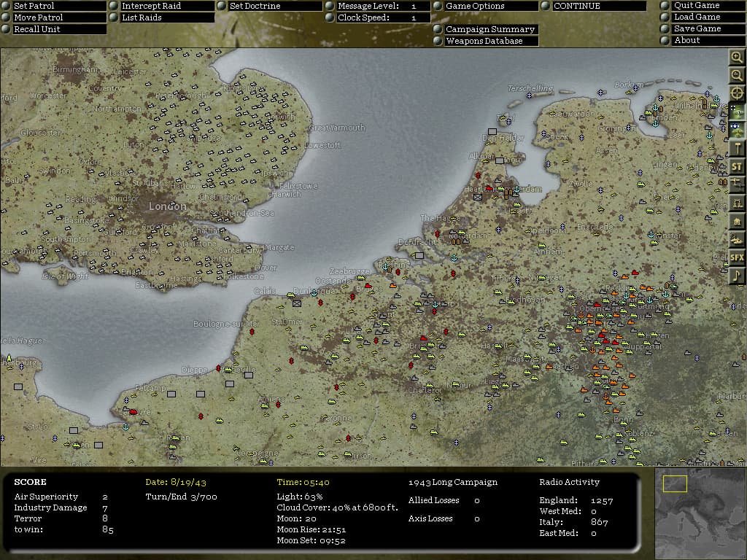Toggle the music note icon
This screenshot has height=560, width=747.
(x=737, y=276)
